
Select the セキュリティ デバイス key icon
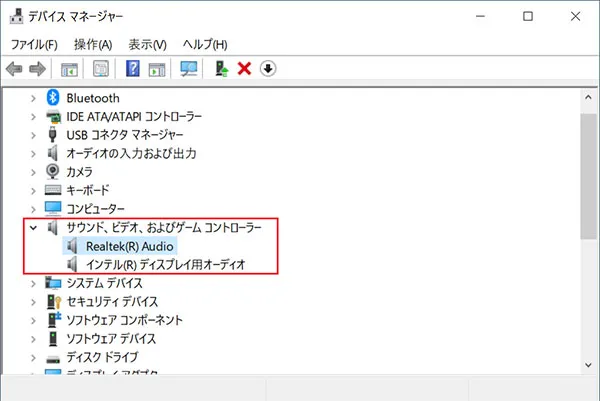(x=54, y=302)
